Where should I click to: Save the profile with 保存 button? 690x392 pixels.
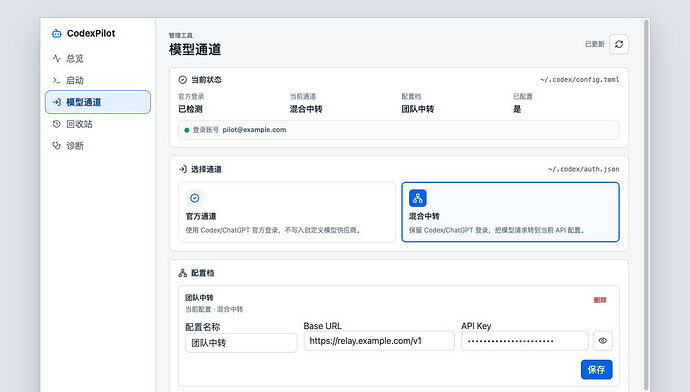(x=596, y=370)
